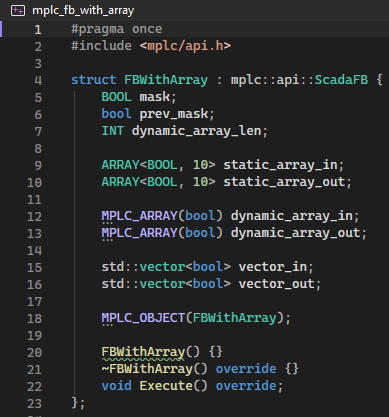Click 'override' keyword on line 22
Screen dimensions: 389x417
pyautogui.click(x=246, y=386)
